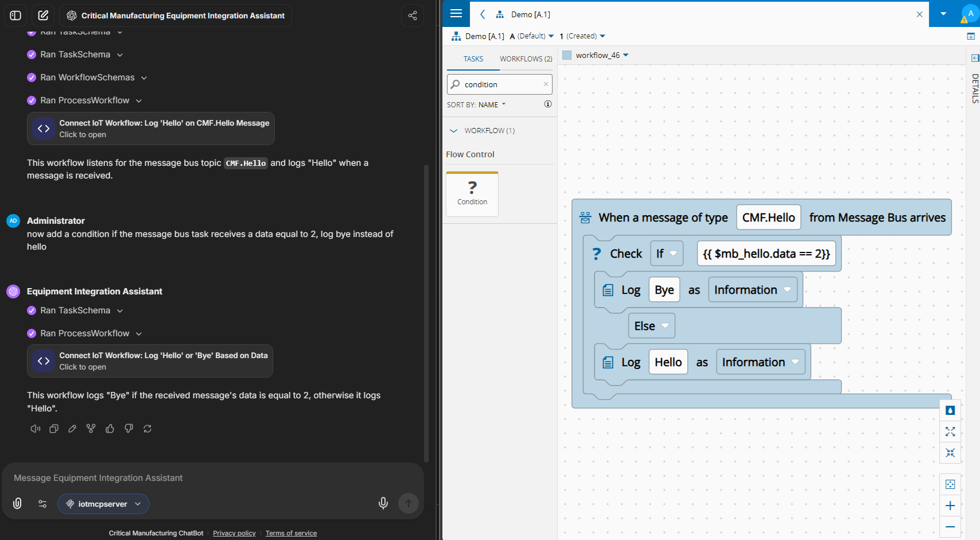Click the thumbs down feedback icon
Image resolution: width=980 pixels, height=540 pixels.
[x=129, y=429]
